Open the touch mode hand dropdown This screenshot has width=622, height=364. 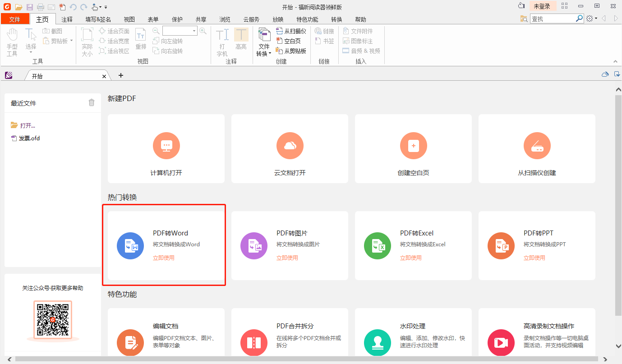[96, 7]
